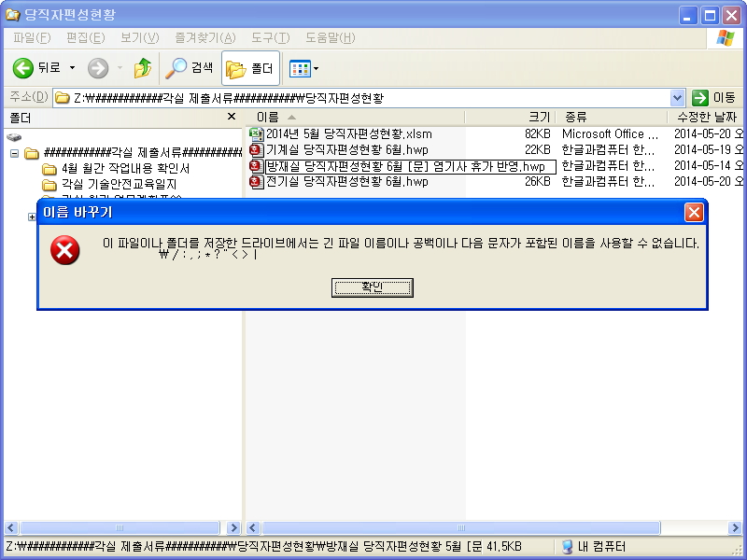747x560 pixels.
Task: Confirm the error with 확인 button
Action: click(x=372, y=287)
